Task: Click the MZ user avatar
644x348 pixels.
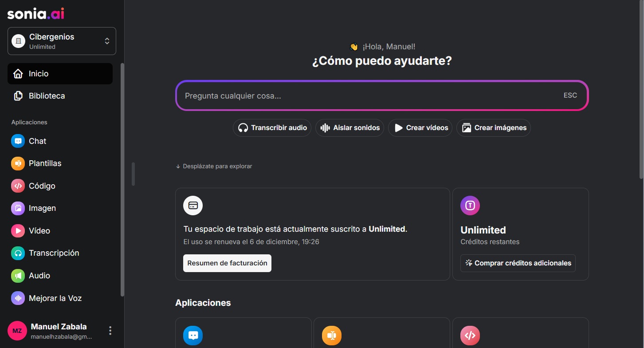Action: click(x=17, y=331)
